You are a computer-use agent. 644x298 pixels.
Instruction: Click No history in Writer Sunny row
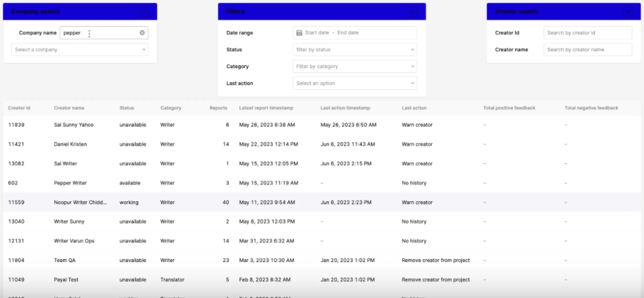414,221
